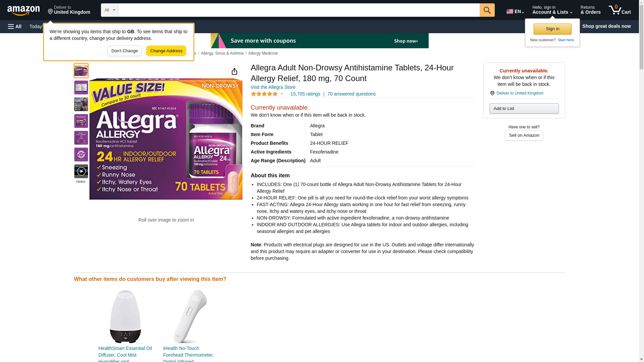The height and width of the screenshot is (362, 644).
Task: Click the Sign in button
Action: 552,29
